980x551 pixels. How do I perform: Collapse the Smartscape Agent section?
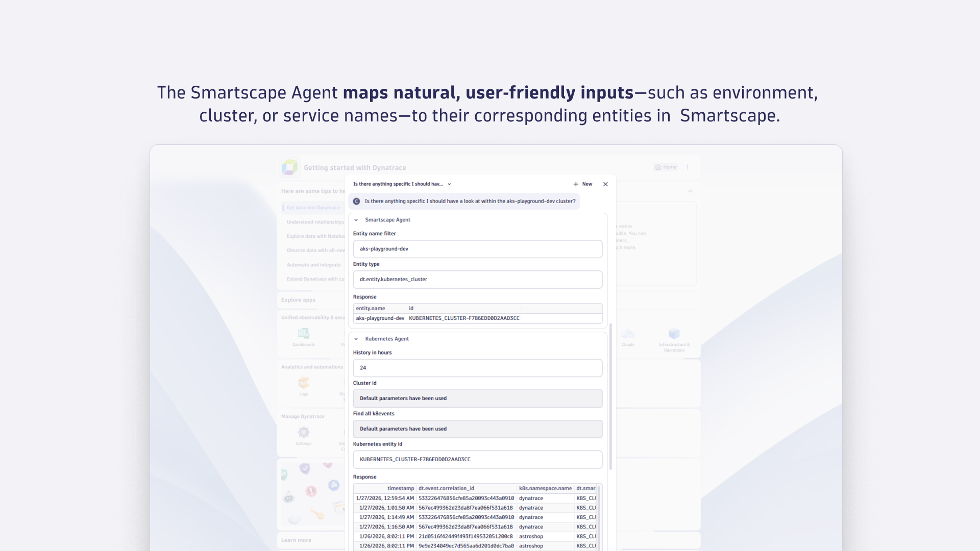point(356,220)
